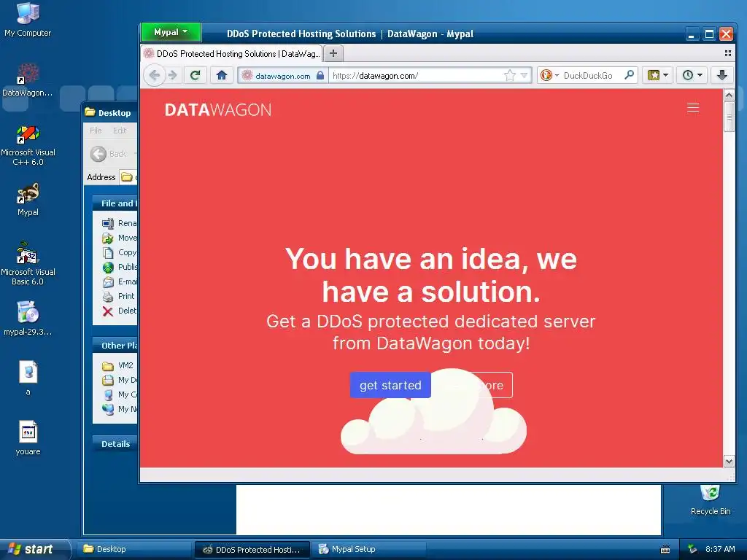This screenshot has height=560, width=747.
Task: Click the keyboard icon in taskbar
Action: pyautogui.click(x=665, y=550)
